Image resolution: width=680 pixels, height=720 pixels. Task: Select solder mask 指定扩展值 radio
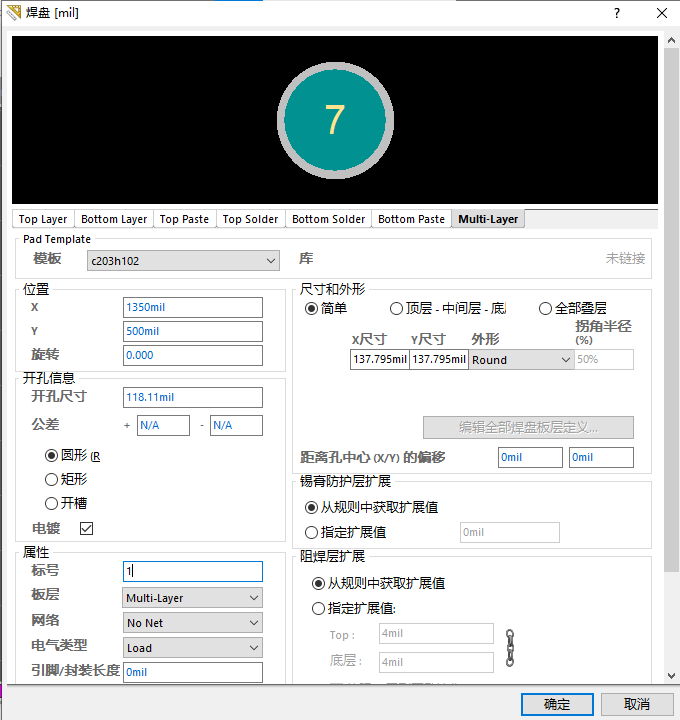[x=318, y=608]
